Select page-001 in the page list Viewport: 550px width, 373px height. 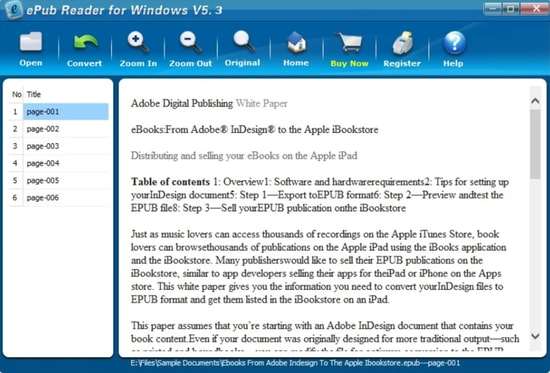click(x=66, y=112)
